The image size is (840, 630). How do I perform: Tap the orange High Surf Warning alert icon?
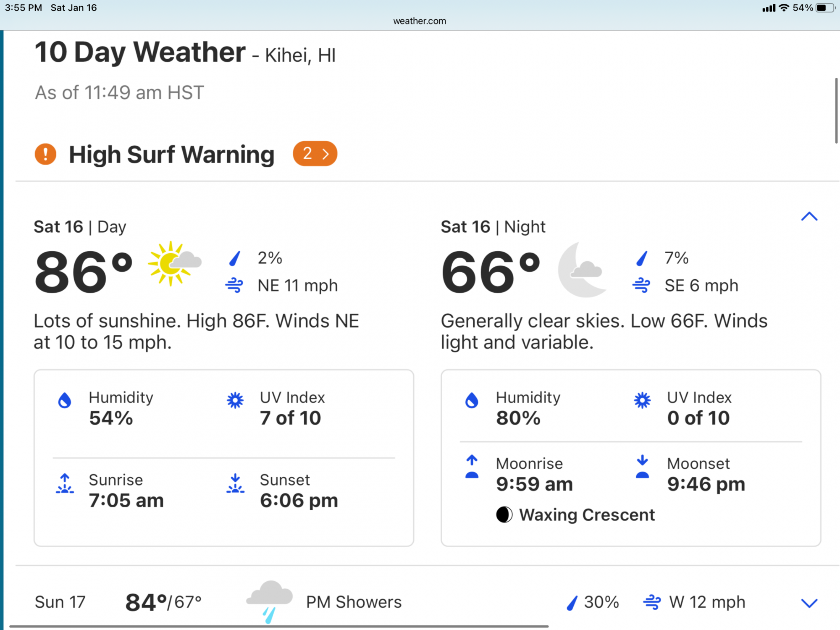pos(45,154)
